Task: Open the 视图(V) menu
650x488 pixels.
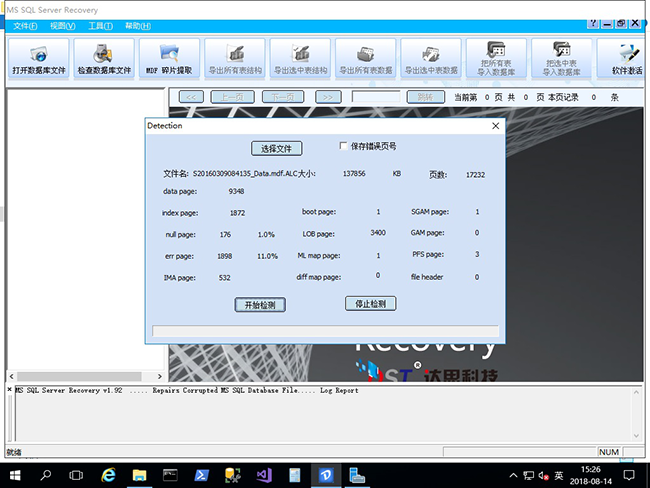Action: (62, 25)
